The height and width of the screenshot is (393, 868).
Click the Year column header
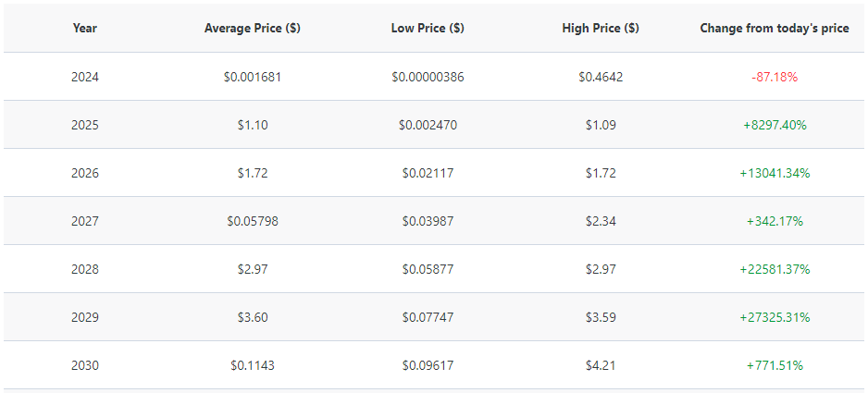85,29
